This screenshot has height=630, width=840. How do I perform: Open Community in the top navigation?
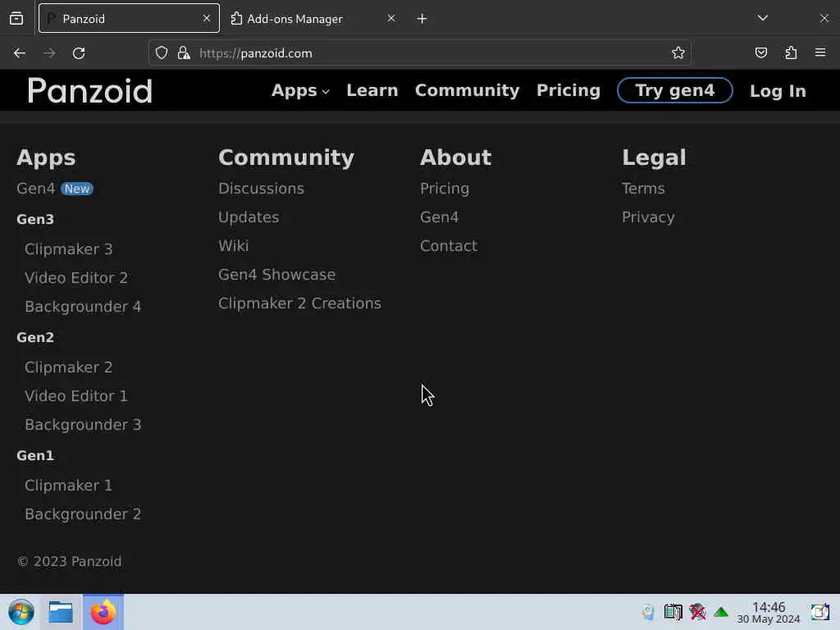(467, 90)
